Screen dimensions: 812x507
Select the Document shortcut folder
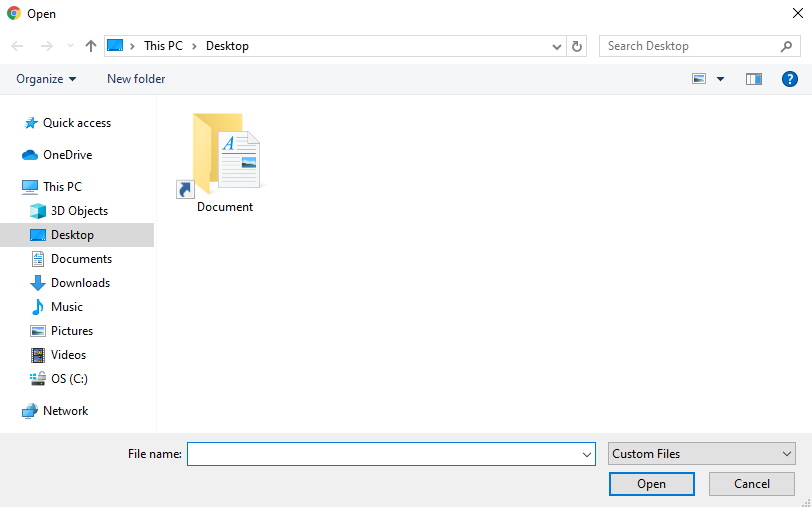(x=224, y=162)
